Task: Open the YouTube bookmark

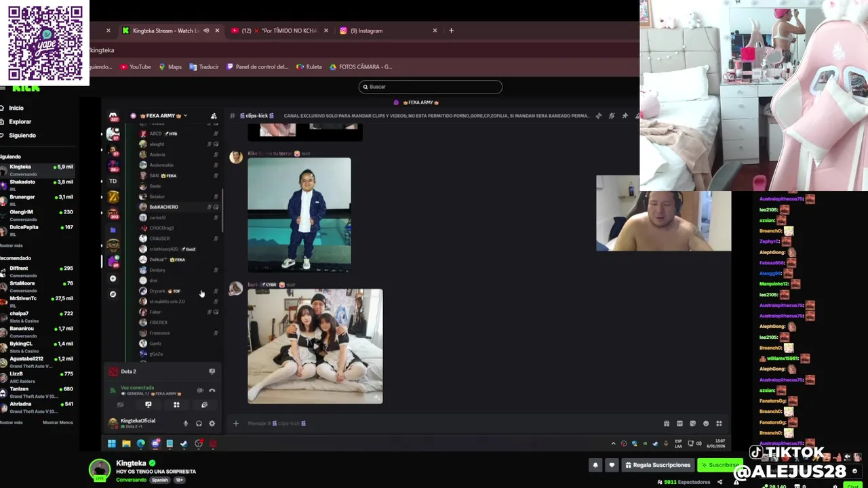Action: 136,67
